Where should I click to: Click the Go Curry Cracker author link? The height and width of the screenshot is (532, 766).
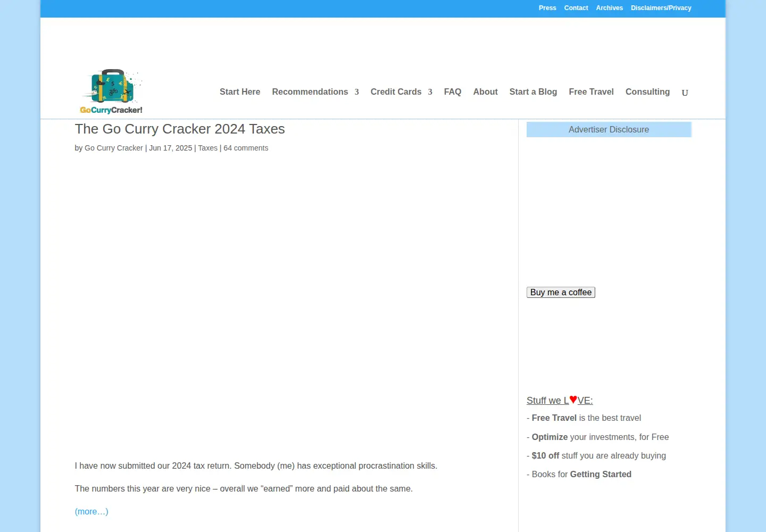pyautogui.click(x=114, y=148)
